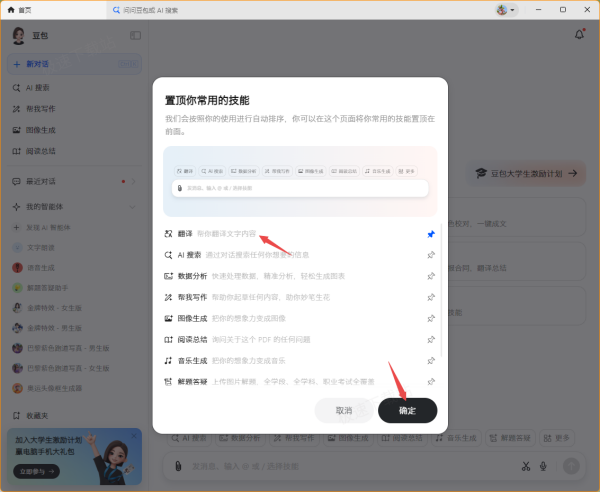
Task: Open the 收藏夹 favorites
Action: point(74,415)
